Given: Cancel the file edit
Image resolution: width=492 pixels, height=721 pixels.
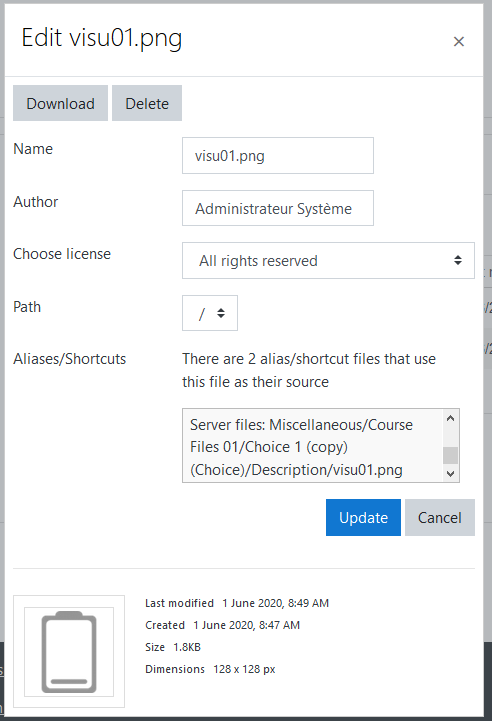Looking at the screenshot, I should [x=440, y=517].
